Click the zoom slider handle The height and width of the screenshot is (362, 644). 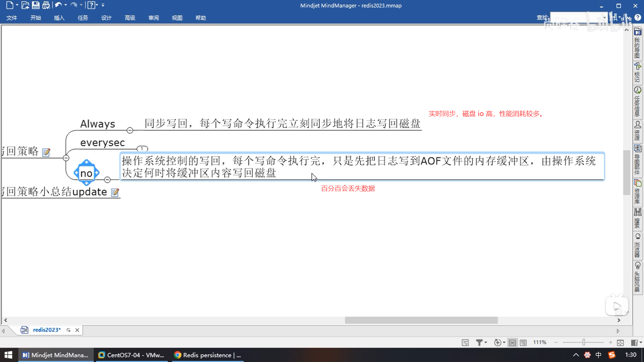584,342
